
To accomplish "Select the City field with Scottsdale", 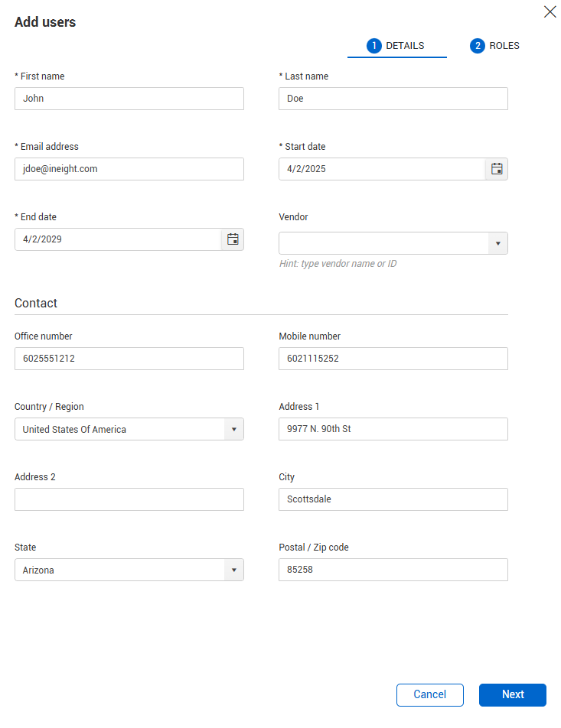I will 393,499.
